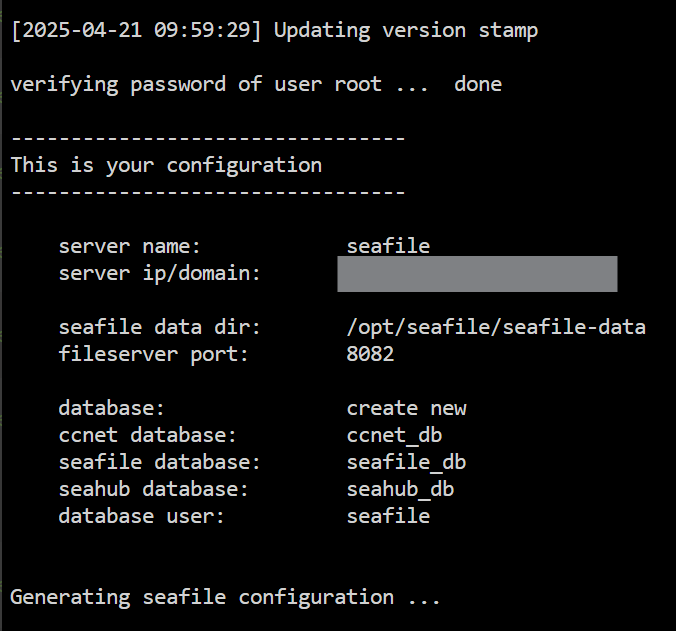Click the 'seafile_db' database name
The image size is (676, 631).
pos(406,462)
